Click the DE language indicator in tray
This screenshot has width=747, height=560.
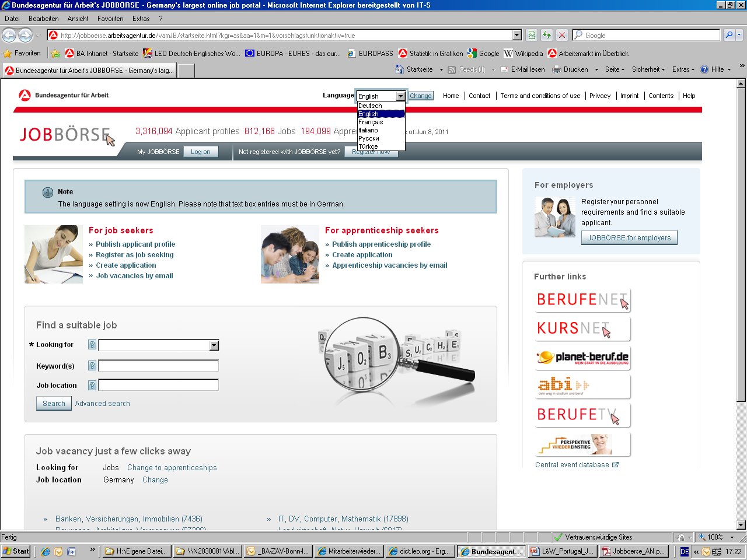(x=685, y=551)
